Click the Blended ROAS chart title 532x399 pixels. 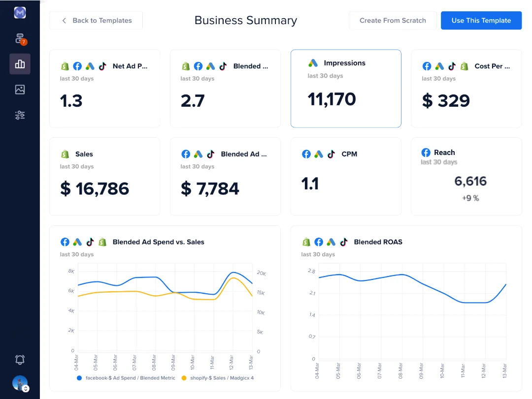(x=378, y=242)
